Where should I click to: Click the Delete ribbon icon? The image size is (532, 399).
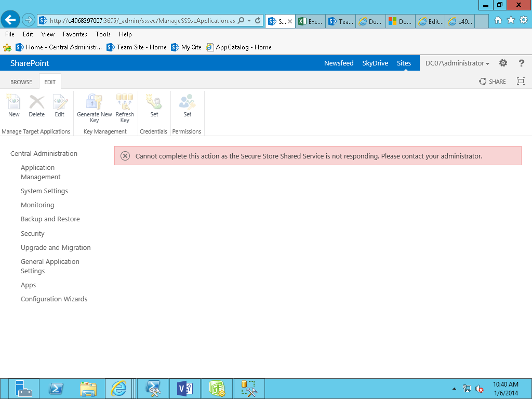click(37, 102)
